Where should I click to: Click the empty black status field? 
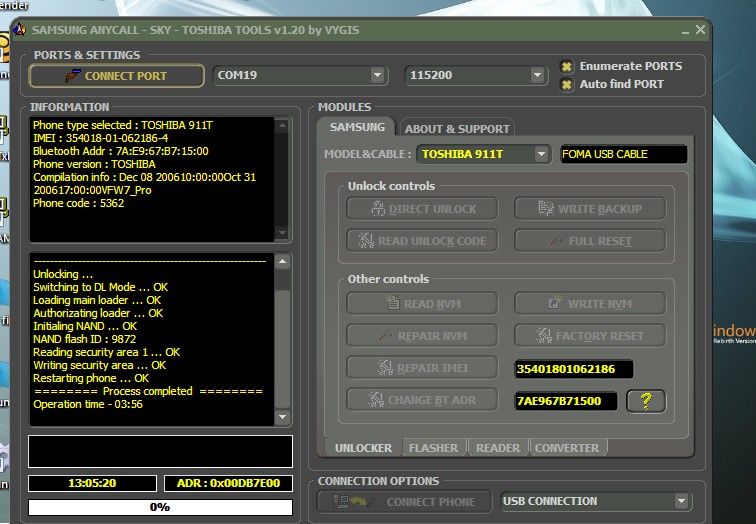160,452
